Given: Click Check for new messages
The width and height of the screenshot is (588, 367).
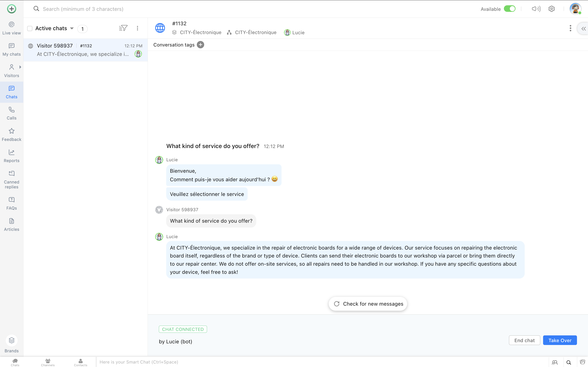Looking at the screenshot, I should pyautogui.click(x=368, y=304).
